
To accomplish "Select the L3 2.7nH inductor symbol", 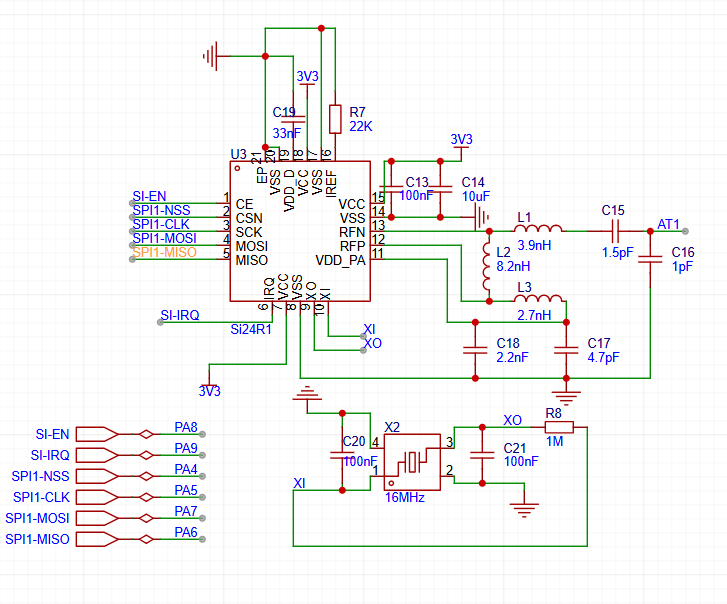I will (538, 298).
